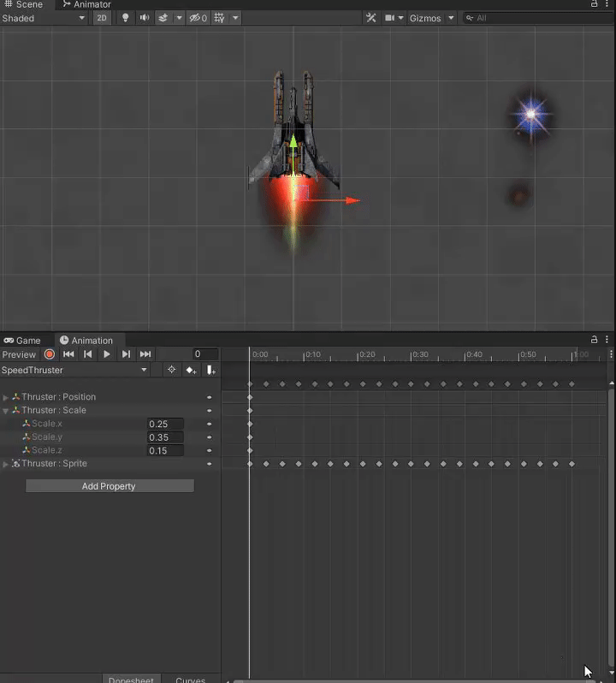Open key menu dot for Scale.z

[210, 450]
